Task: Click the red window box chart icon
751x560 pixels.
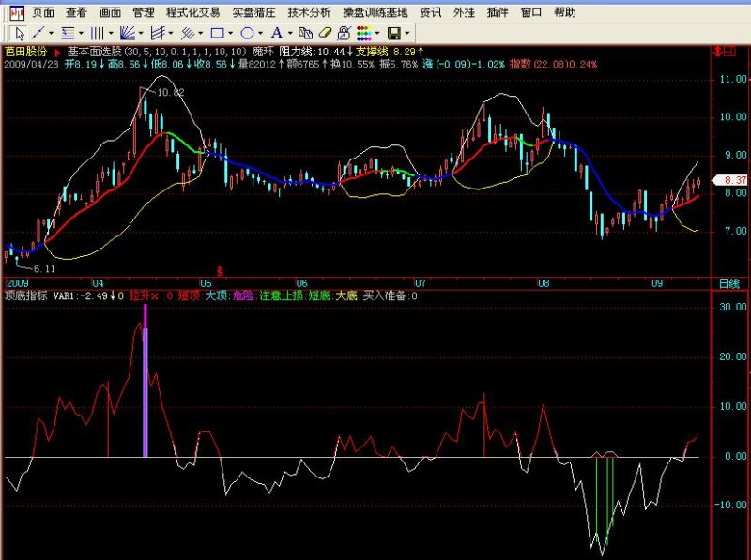Action: pos(729,51)
